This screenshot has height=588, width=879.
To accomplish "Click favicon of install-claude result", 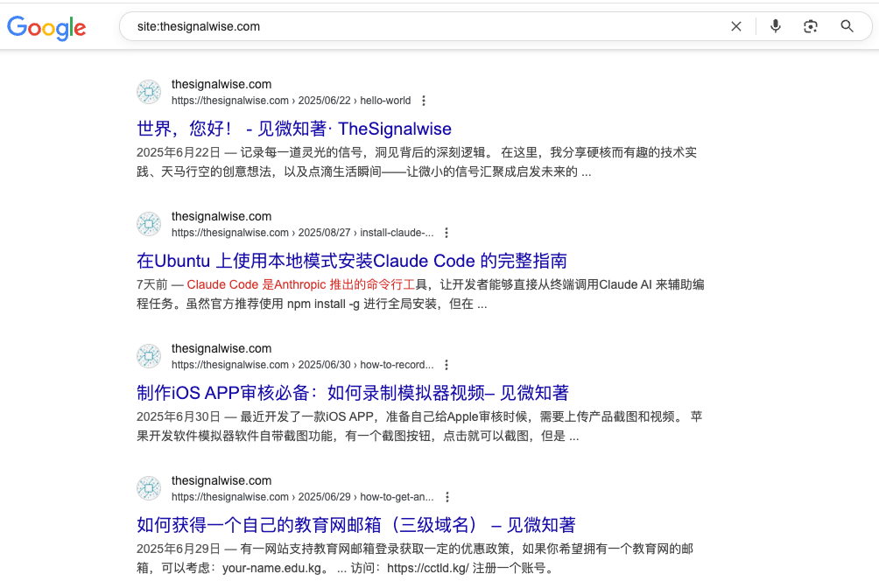I will 149,224.
